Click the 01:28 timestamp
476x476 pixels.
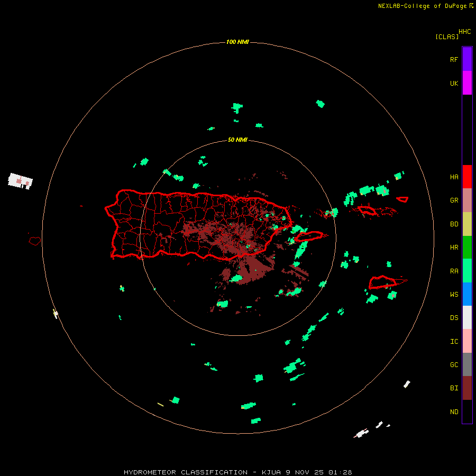[340, 472]
